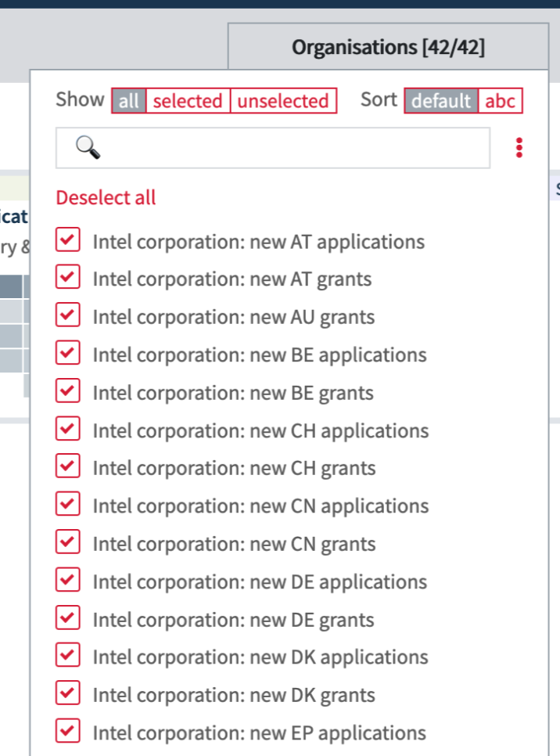Sort the list alphabetically with abc
Viewport: 560px width, 756px height.
pyautogui.click(x=500, y=101)
